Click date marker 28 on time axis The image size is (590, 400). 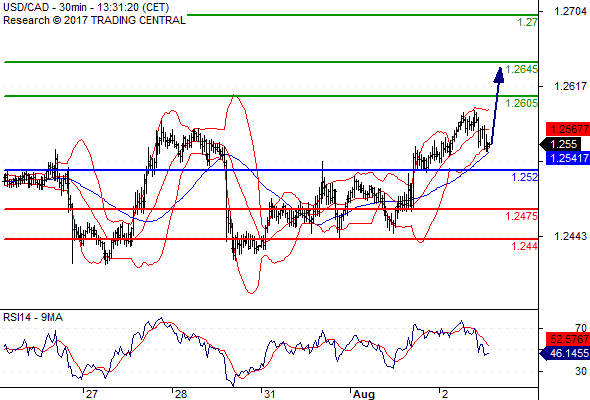181,394
